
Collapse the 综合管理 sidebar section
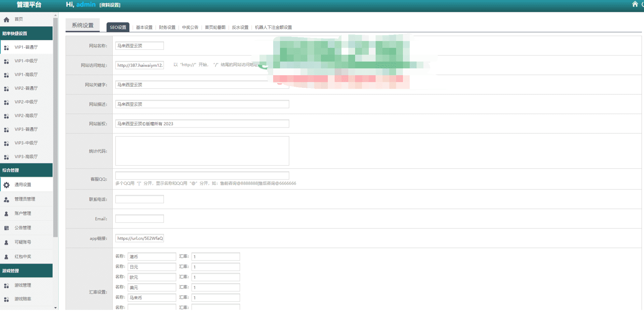(x=26, y=170)
